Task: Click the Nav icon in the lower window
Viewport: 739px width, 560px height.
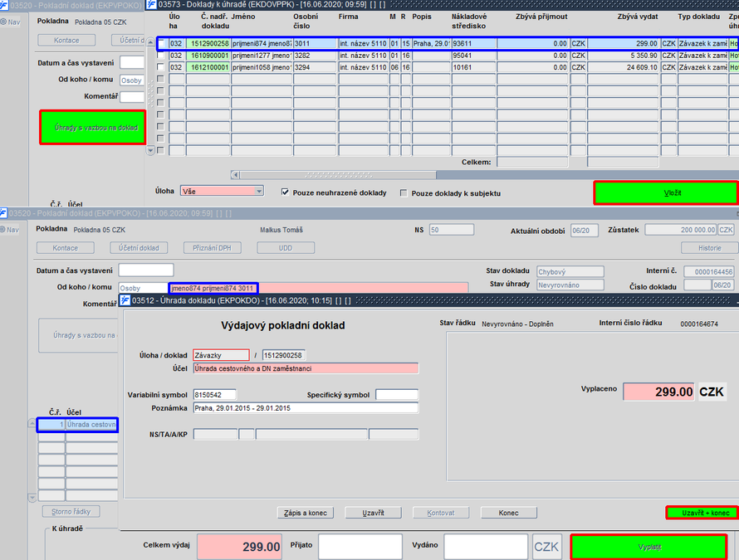Action: (x=3, y=230)
